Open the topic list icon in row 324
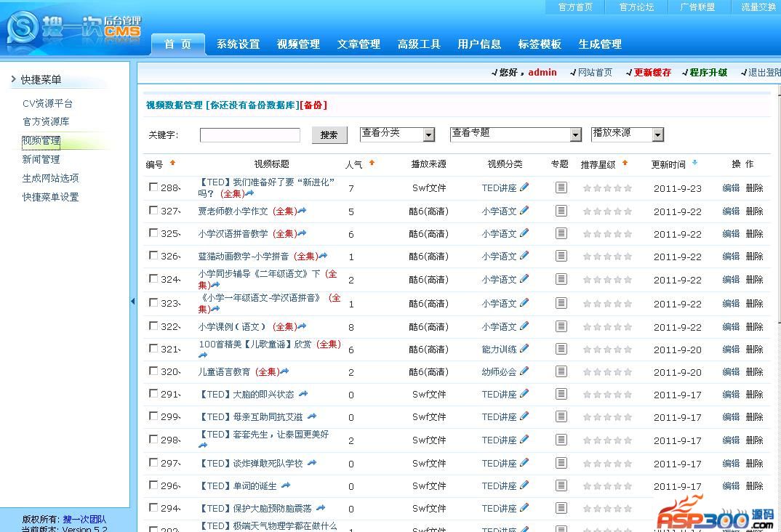Image resolution: width=781 pixels, height=532 pixels. coord(561,279)
